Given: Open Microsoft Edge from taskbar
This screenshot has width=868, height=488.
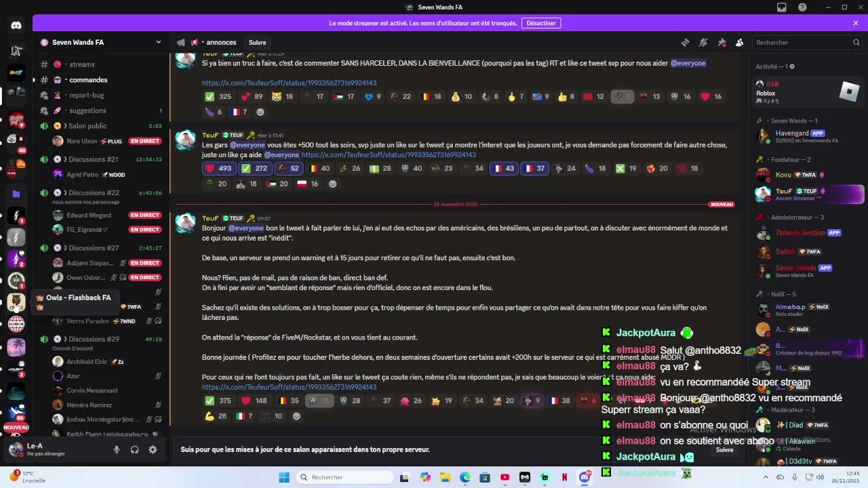Looking at the screenshot, I should coord(465,477).
